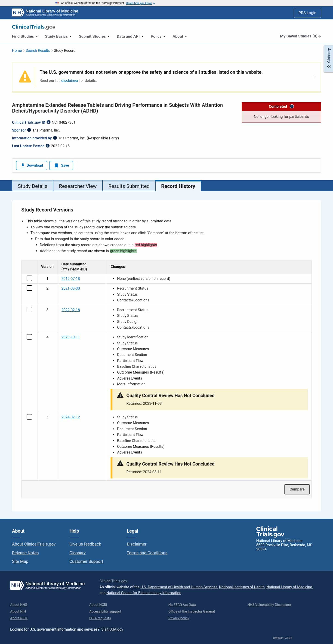Select the Record History tab

coord(178,186)
